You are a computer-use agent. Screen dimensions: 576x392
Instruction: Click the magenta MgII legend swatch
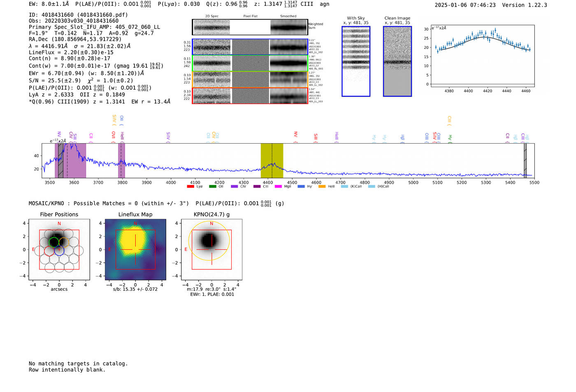(278, 186)
